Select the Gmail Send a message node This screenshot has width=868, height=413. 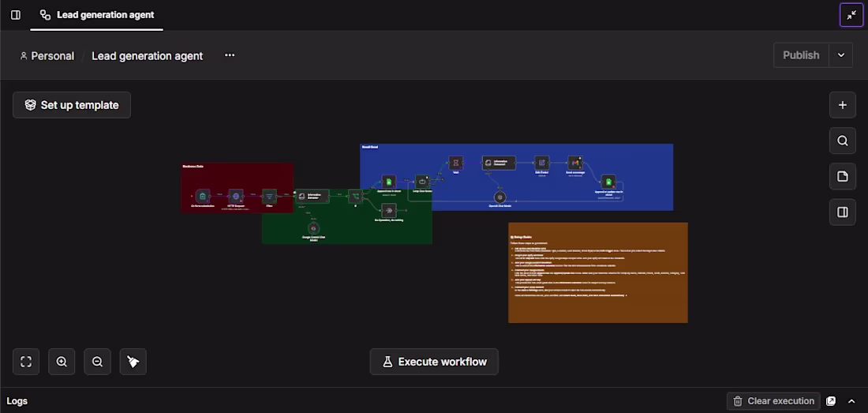(x=575, y=163)
